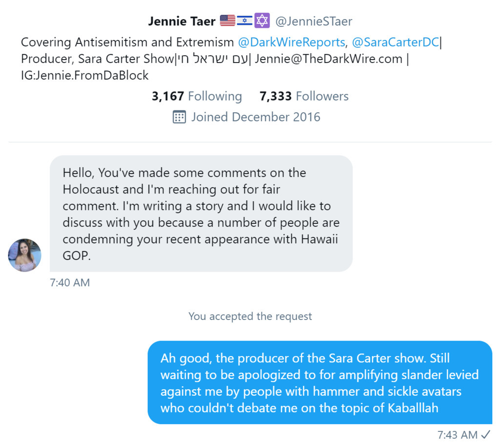This screenshot has height=448, width=500.
Task: View the 3,167 Following list
Action: tap(197, 96)
